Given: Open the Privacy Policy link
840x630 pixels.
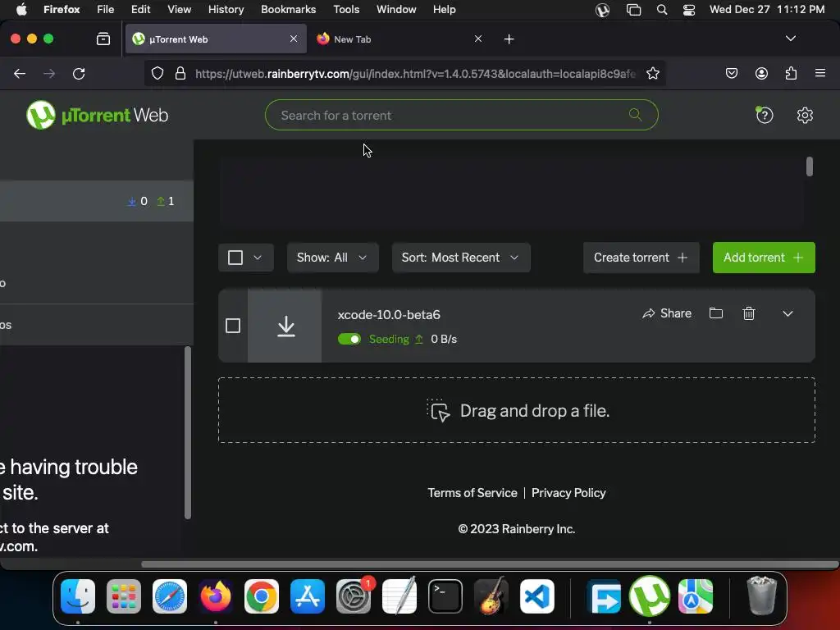Looking at the screenshot, I should pyautogui.click(x=568, y=493).
